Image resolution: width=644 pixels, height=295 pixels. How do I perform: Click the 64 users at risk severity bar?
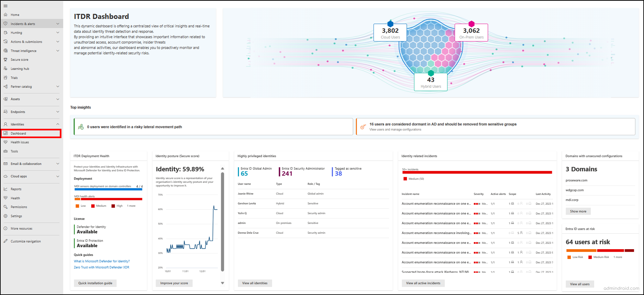click(x=600, y=250)
